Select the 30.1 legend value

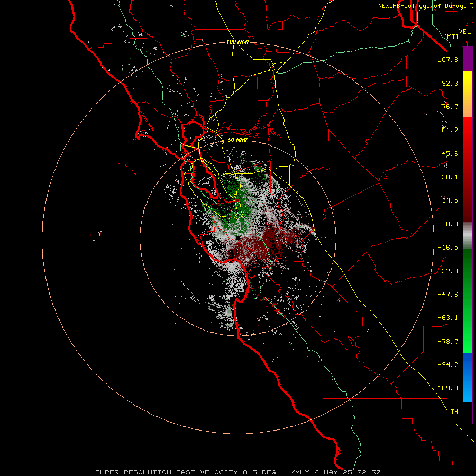click(x=450, y=177)
